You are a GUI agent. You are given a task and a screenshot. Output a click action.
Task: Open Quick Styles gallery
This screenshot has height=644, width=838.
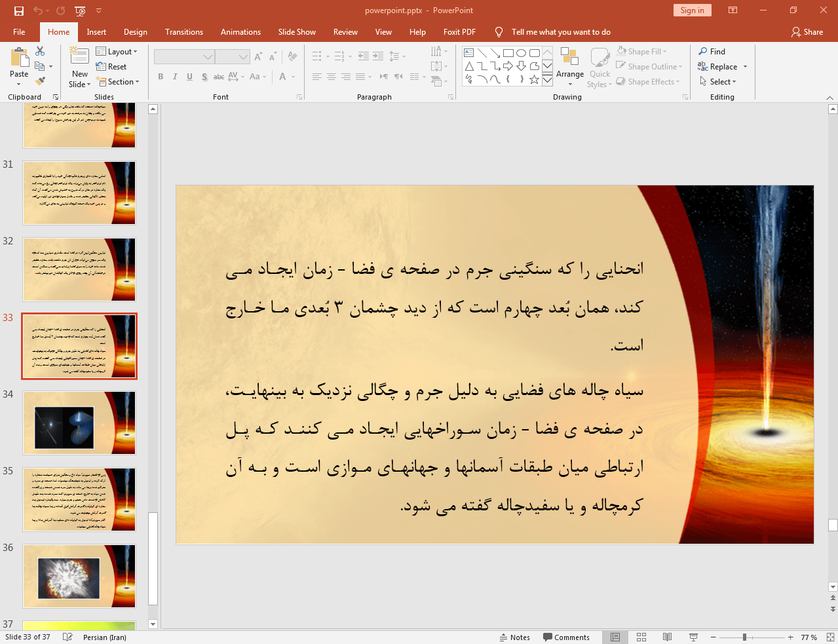(600, 67)
